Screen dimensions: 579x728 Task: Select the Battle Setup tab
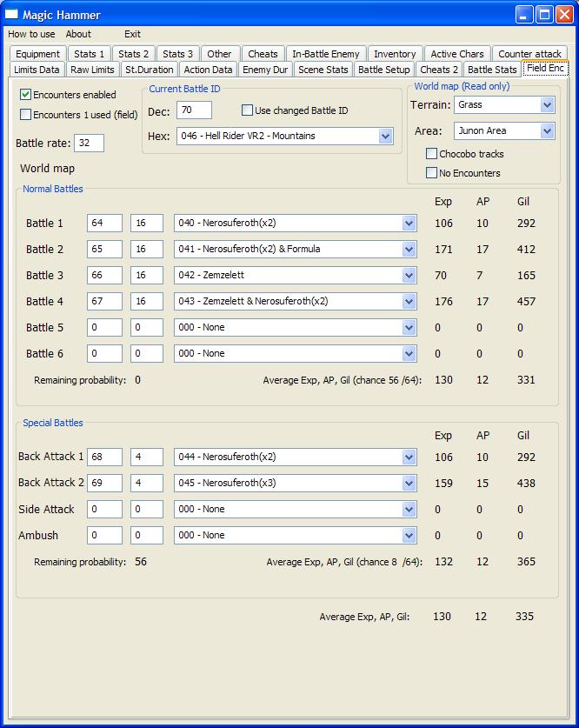pyautogui.click(x=384, y=70)
